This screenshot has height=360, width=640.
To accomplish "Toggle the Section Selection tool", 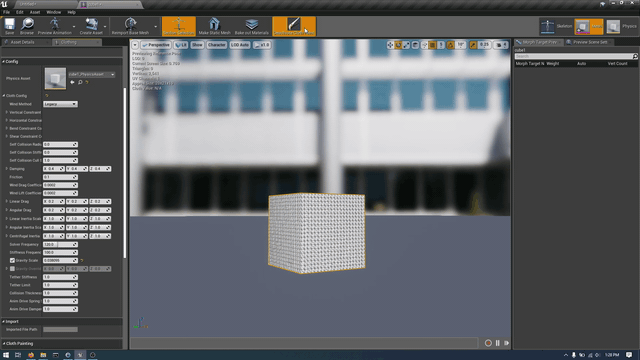I will (x=179, y=26).
